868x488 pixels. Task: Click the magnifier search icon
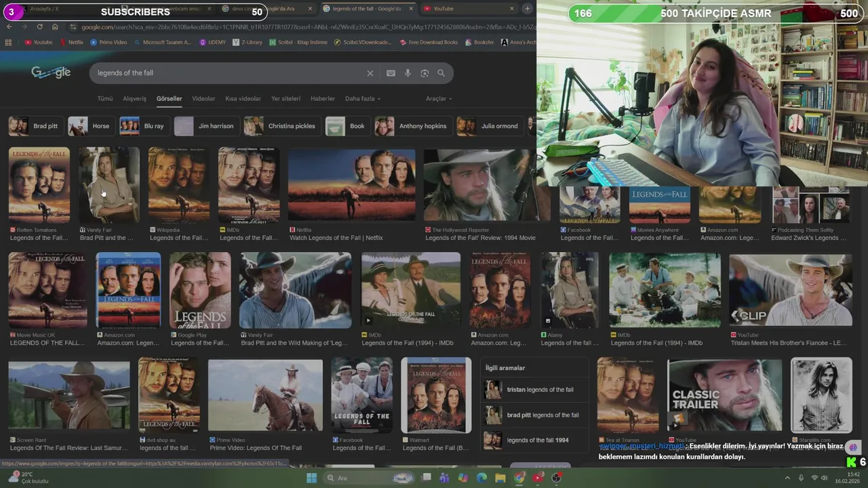[x=441, y=73]
